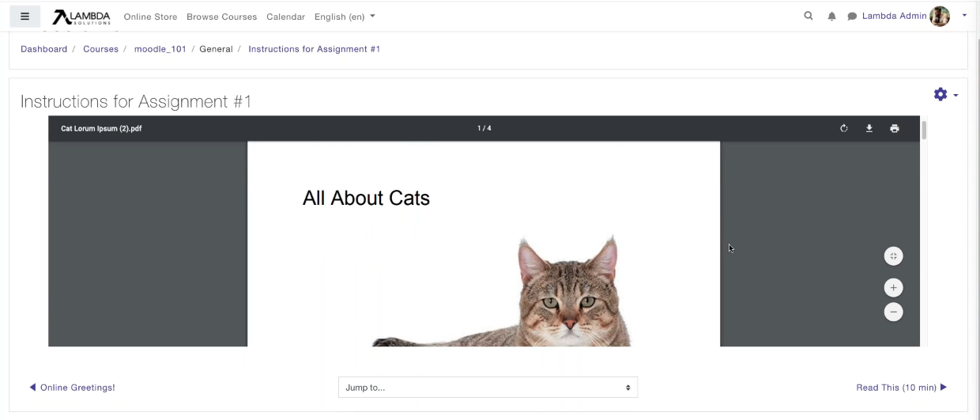Click General breadcrumb text
The image size is (980, 420).
coord(216,49)
